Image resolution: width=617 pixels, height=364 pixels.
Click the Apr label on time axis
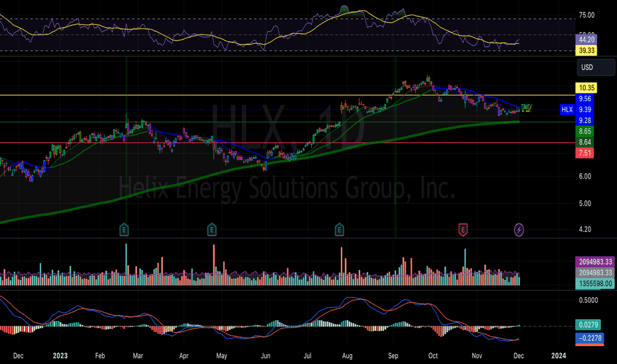tap(183, 355)
